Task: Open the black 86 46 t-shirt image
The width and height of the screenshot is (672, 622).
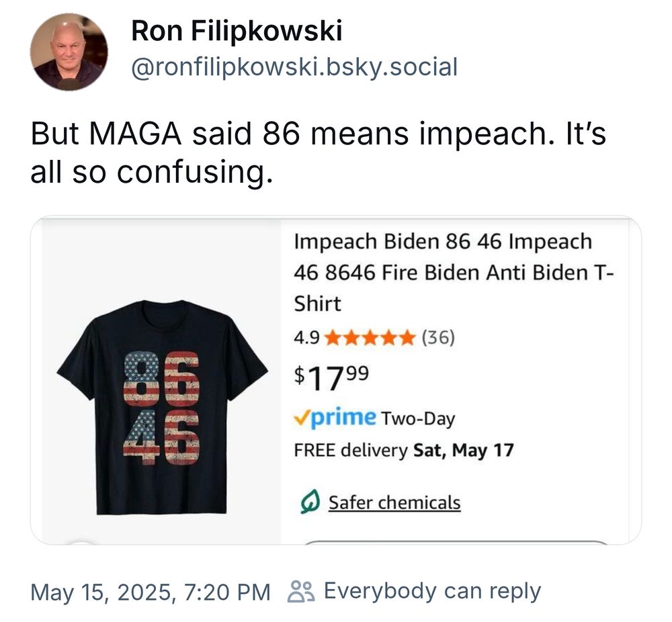Action: click(163, 406)
